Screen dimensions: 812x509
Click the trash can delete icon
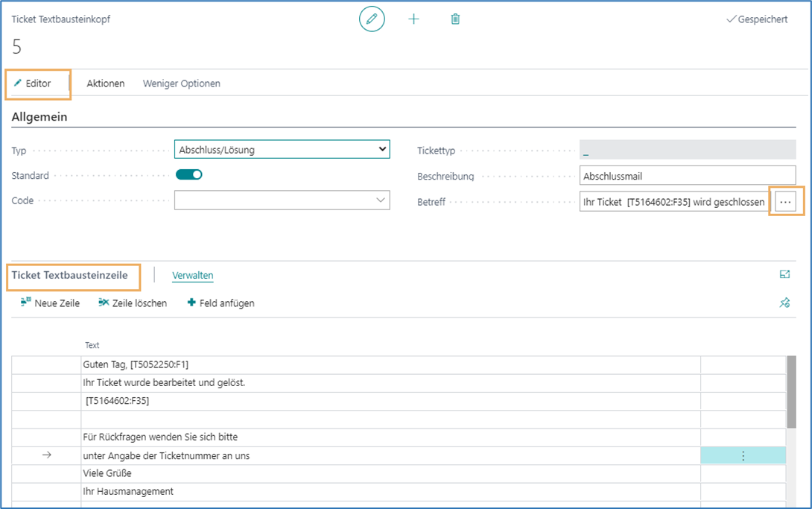pyautogui.click(x=455, y=19)
